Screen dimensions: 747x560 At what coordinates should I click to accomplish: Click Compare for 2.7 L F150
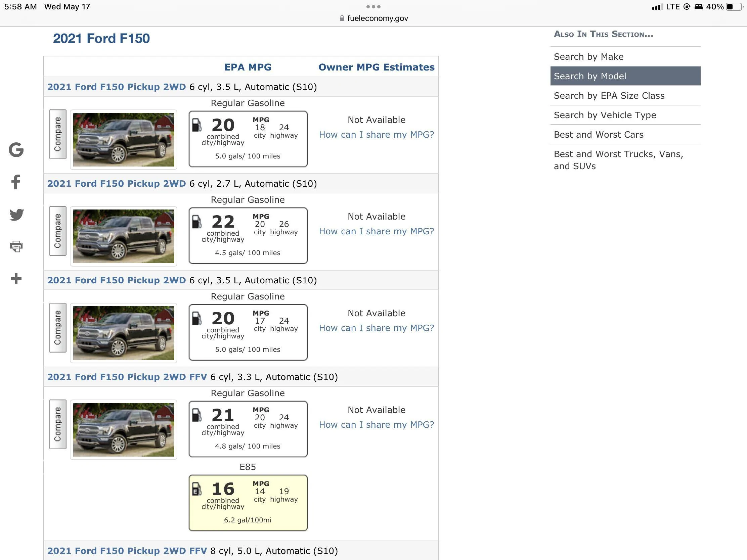(58, 231)
